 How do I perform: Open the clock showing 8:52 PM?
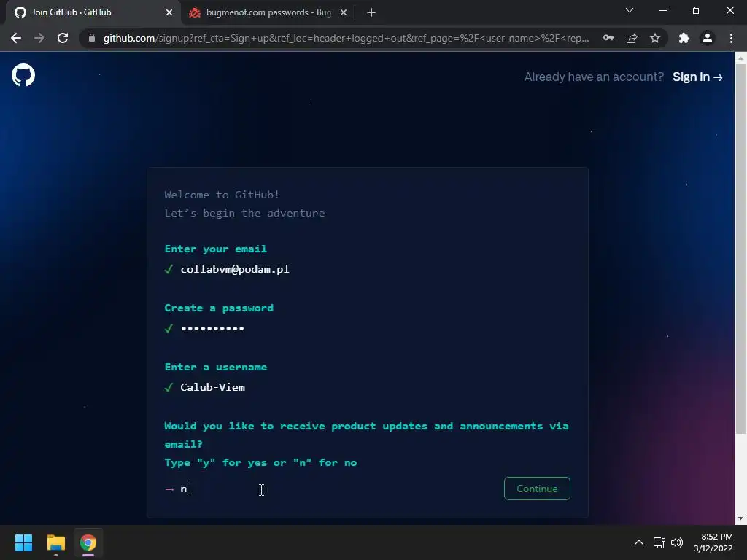[x=713, y=542]
